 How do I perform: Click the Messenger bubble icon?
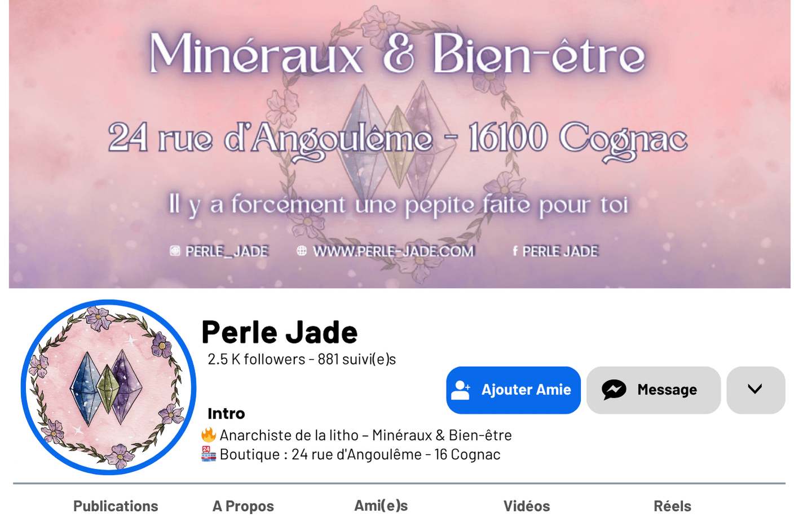coord(614,390)
